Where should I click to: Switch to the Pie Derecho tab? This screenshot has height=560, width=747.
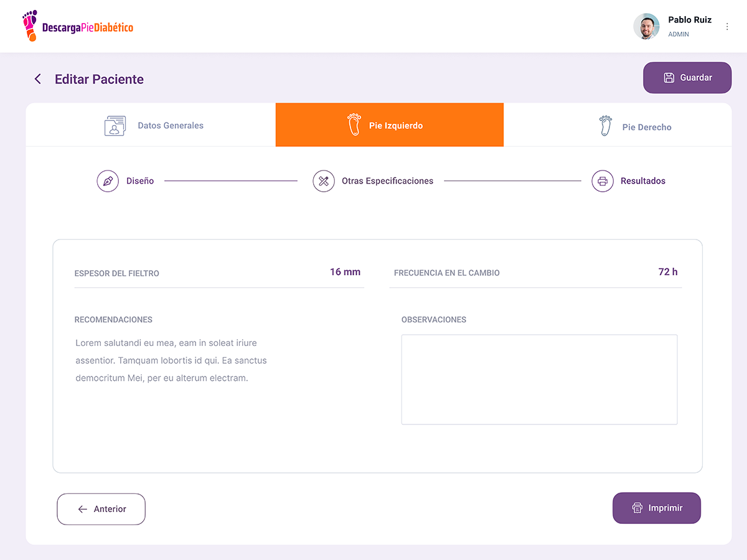[646, 127]
